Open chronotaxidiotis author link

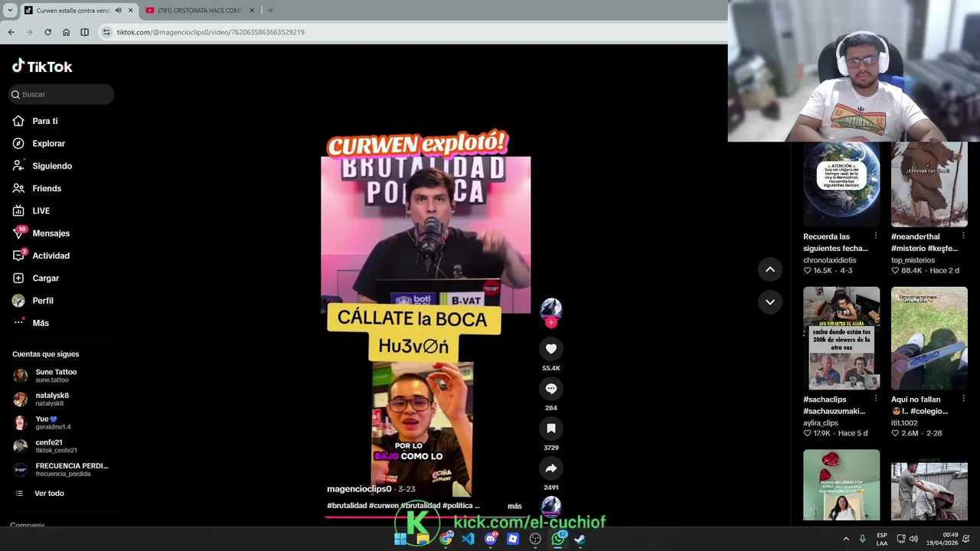pos(830,260)
